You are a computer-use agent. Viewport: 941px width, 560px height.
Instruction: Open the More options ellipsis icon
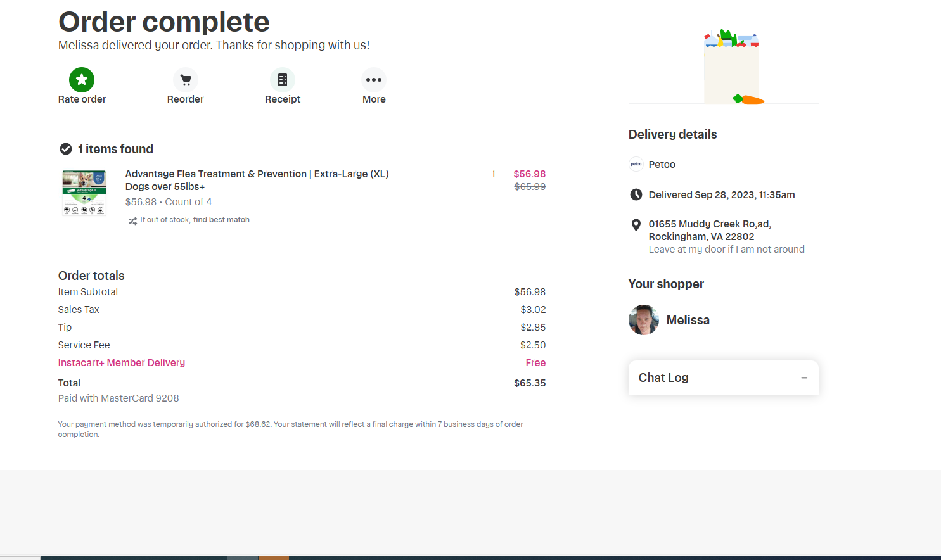(x=374, y=80)
